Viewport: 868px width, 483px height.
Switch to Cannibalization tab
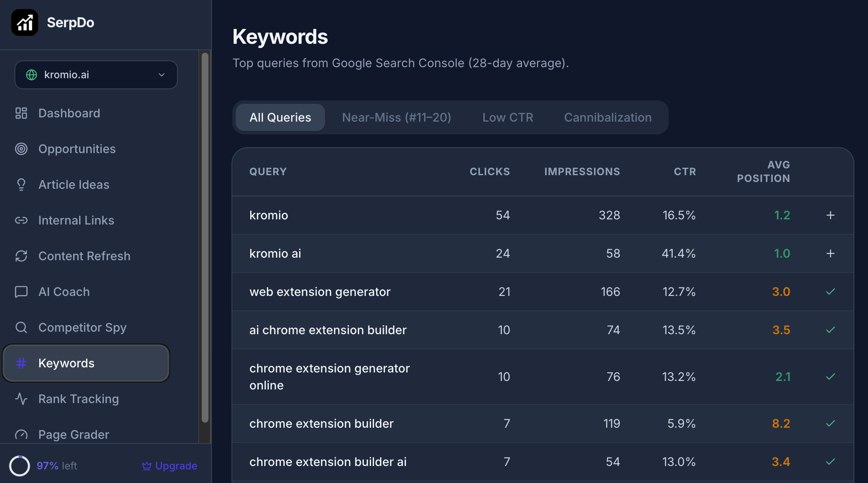608,117
